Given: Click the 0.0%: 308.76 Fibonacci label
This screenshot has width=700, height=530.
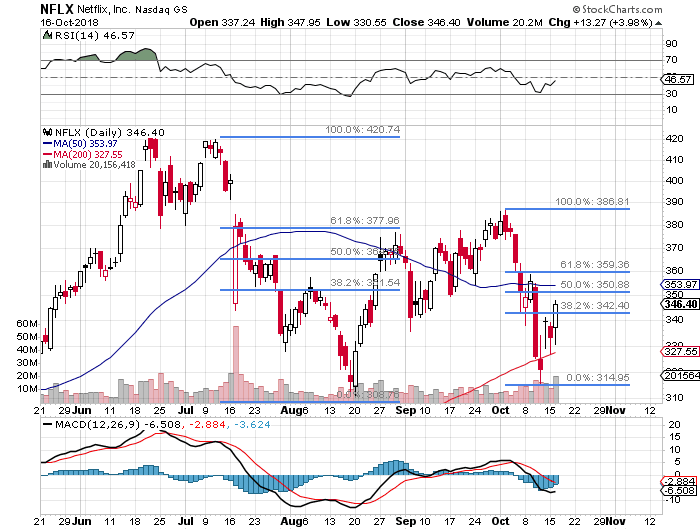Looking at the screenshot, I should click(368, 395).
